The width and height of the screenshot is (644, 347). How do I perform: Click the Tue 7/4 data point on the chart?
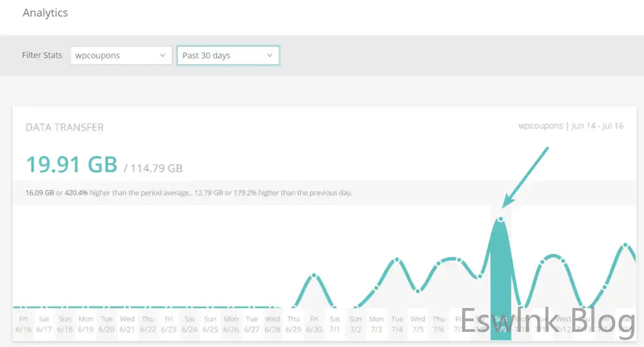(x=397, y=260)
